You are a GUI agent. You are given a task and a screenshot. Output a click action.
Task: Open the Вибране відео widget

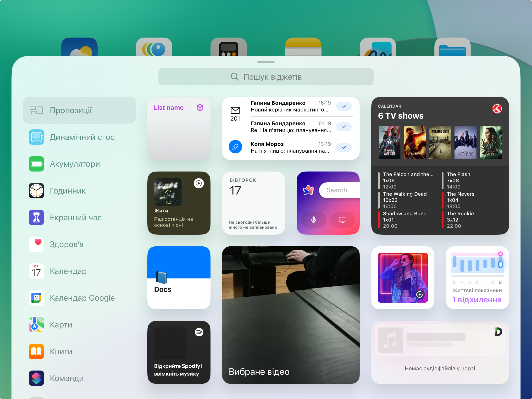[291, 315]
